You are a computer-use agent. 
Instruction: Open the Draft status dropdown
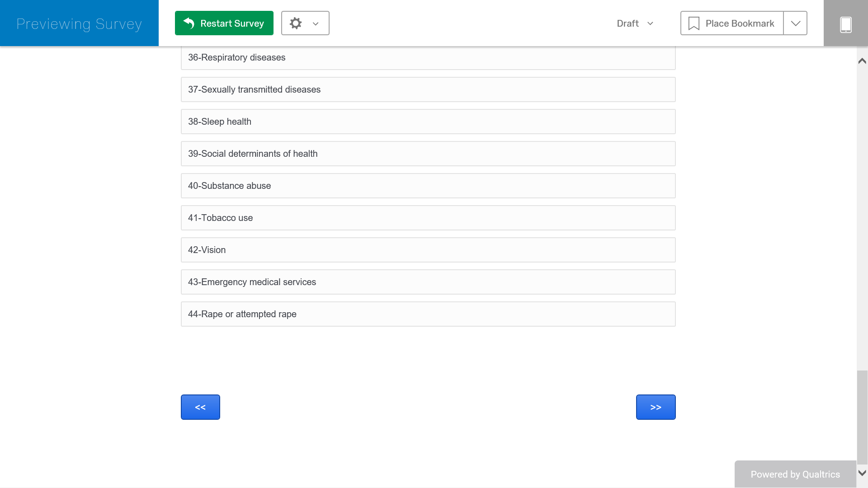[x=635, y=23]
